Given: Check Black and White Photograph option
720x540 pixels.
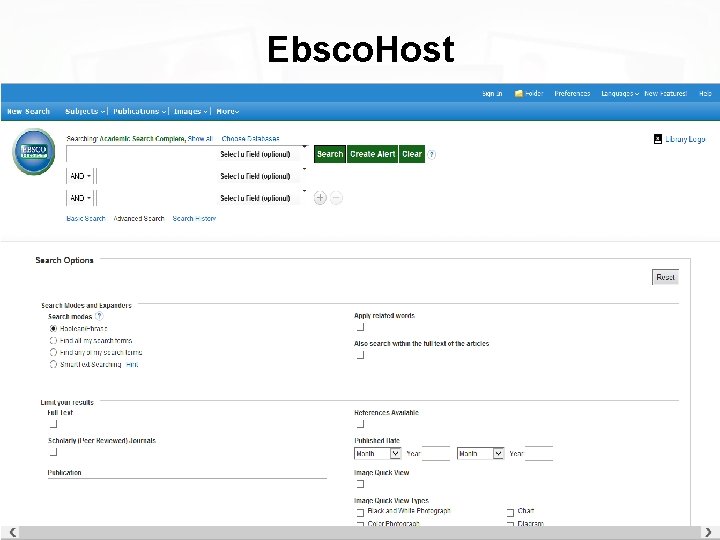Looking at the screenshot, I should click(360, 512).
